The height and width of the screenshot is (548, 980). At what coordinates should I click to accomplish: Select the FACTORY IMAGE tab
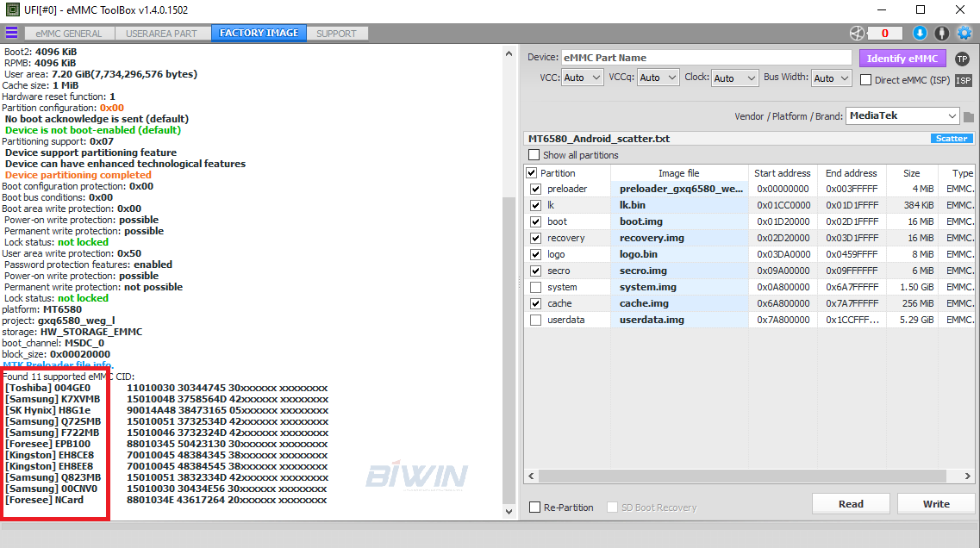pyautogui.click(x=259, y=33)
